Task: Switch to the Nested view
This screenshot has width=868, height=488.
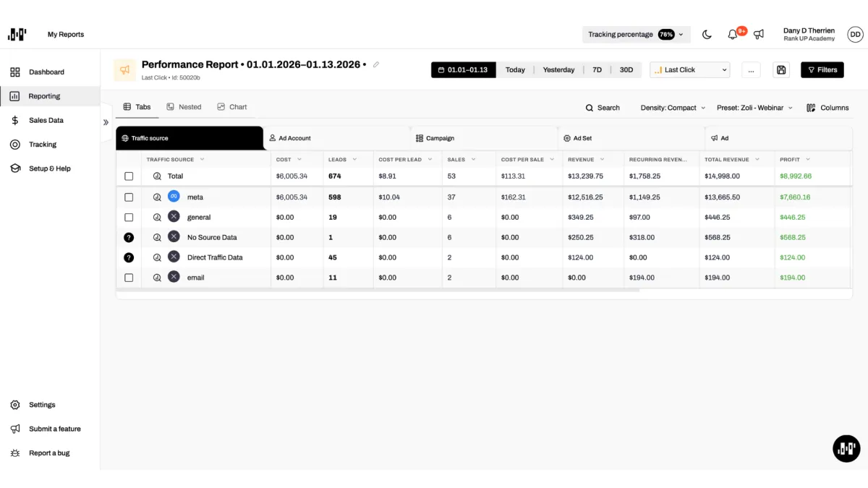Action: pos(184,107)
